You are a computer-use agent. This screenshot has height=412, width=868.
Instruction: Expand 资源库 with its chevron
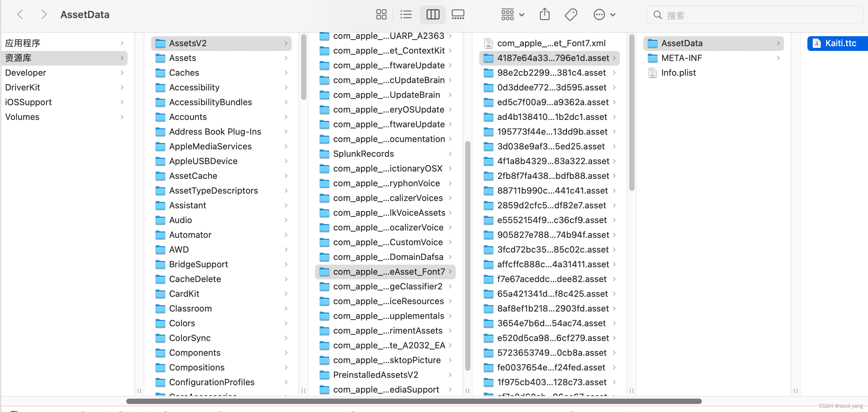coord(122,58)
